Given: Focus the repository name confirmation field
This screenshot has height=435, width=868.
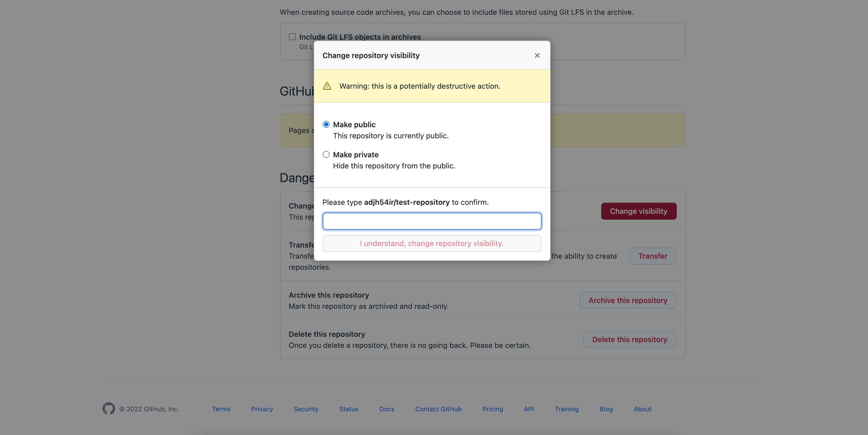Looking at the screenshot, I should coord(432,221).
